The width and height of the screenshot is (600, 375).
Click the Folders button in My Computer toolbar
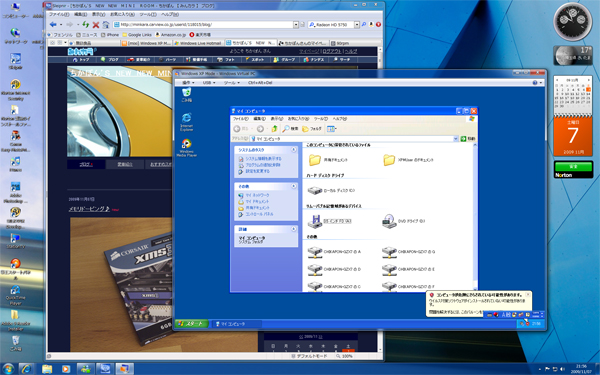click(311, 129)
